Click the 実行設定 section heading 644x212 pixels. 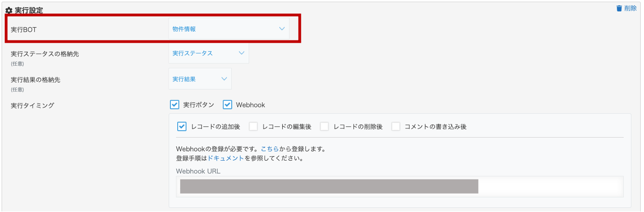(x=28, y=10)
